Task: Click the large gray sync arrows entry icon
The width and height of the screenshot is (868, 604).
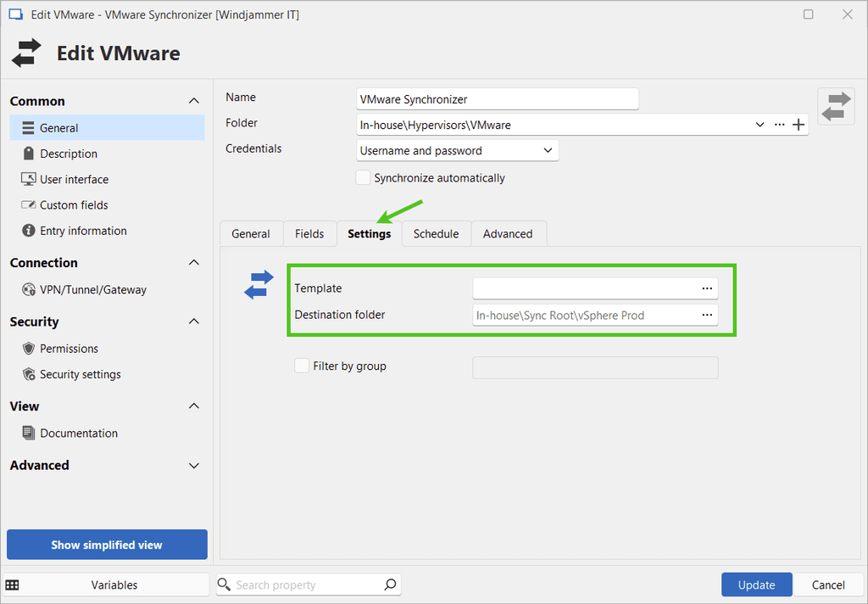Action: [x=836, y=106]
